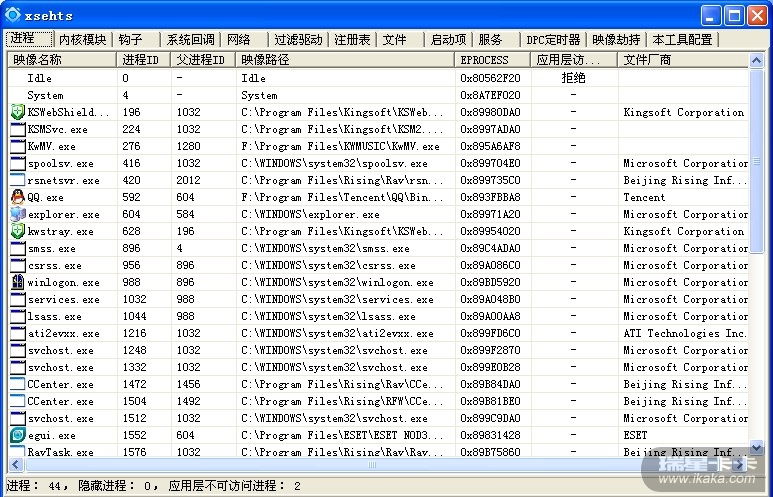This screenshot has height=497, width=773.
Task: Switch to the 映像劫持 tab
Action: 616,40
